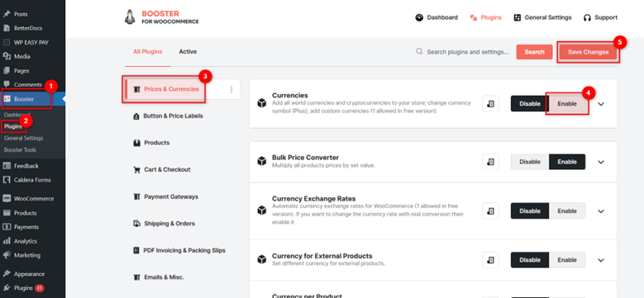Click the three-dot menu beside Prices & Currencies
This screenshot has width=644, height=298.
tap(231, 89)
